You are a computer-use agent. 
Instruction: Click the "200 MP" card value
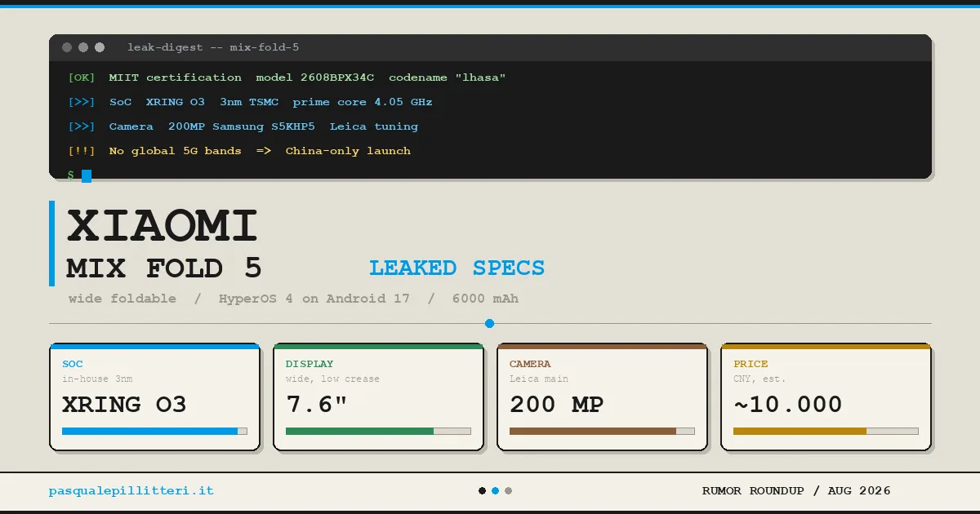pyautogui.click(x=556, y=405)
